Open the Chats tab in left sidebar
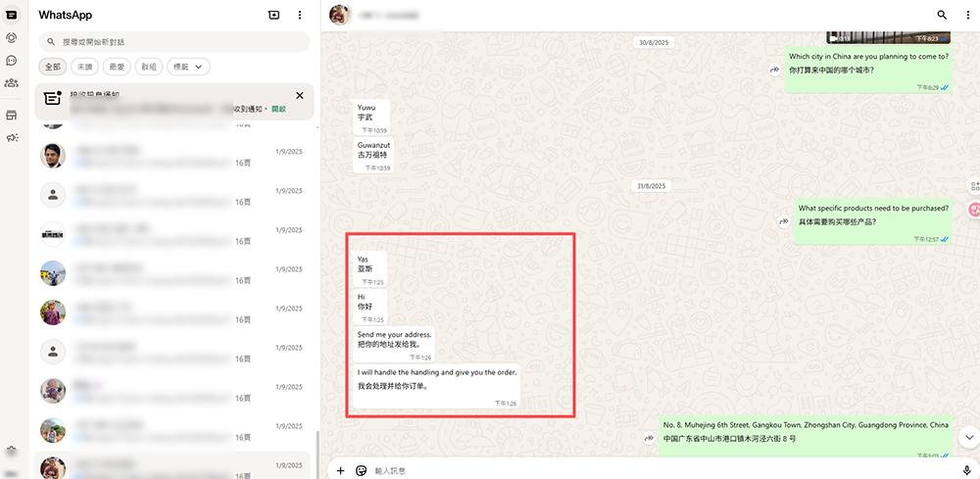Screen dimensions: 980x479 pyautogui.click(x=11, y=15)
